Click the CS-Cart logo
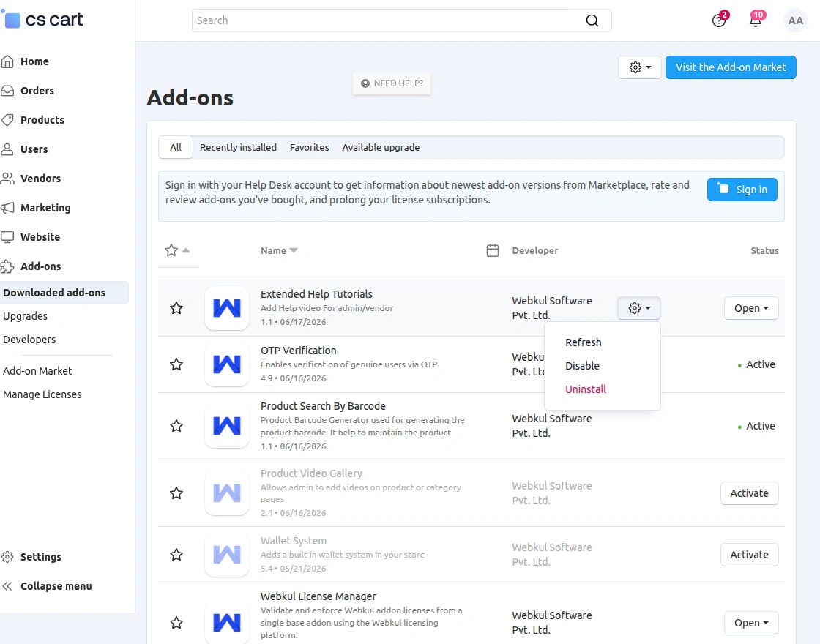820x644 pixels. pyautogui.click(x=43, y=20)
